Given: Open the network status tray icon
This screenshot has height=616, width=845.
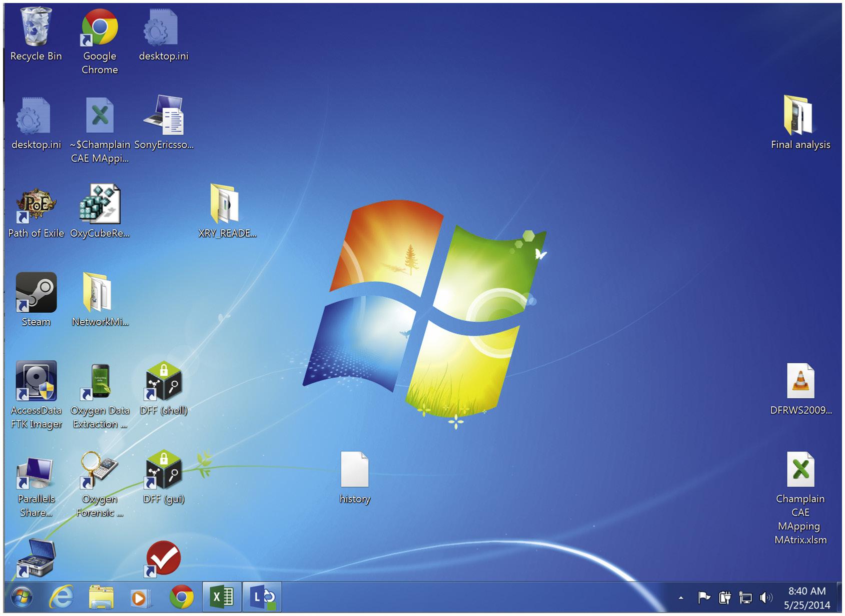Looking at the screenshot, I should (745, 597).
